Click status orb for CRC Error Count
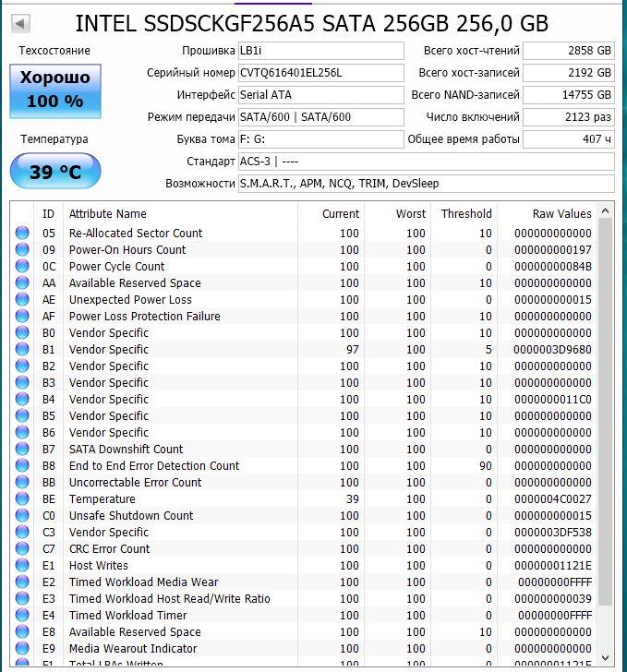This screenshot has height=672, width=627. coord(22,548)
